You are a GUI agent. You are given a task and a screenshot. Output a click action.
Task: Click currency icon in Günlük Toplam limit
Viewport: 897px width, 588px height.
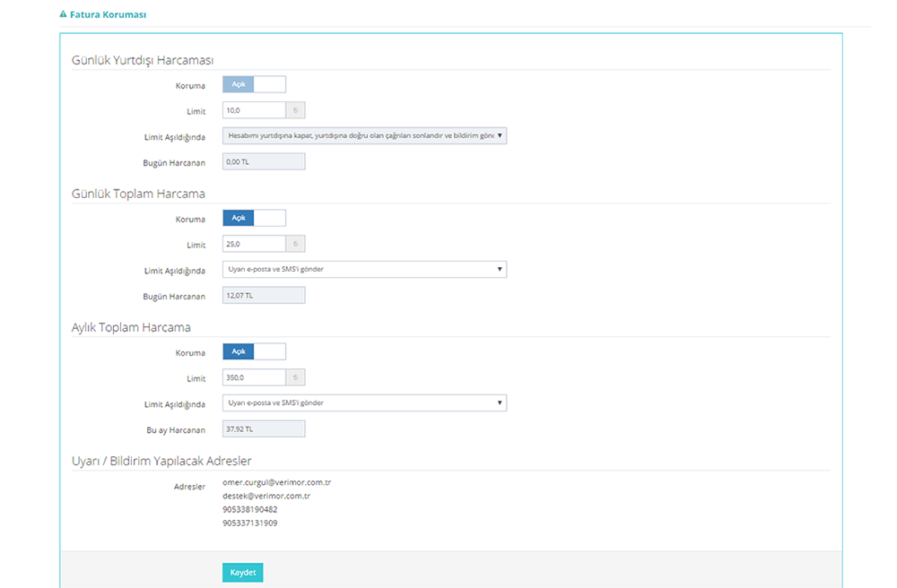click(x=296, y=244)
